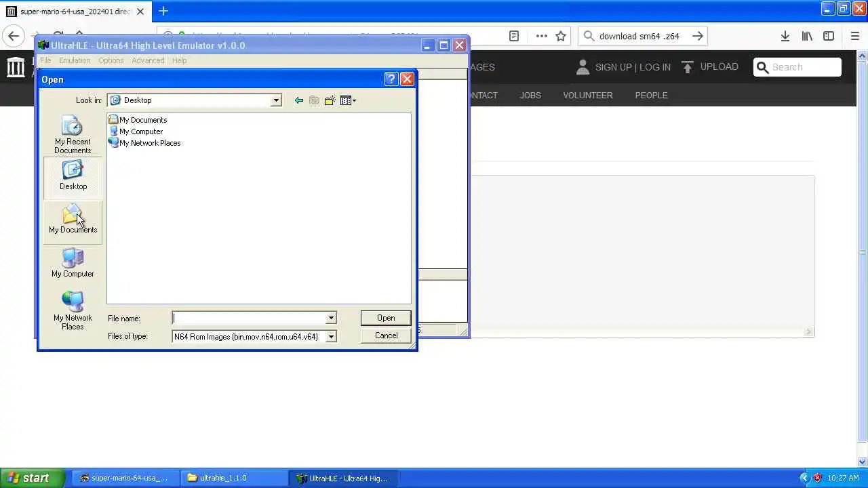Close the super-mario-64-usa browser tab

coord(140,12)
